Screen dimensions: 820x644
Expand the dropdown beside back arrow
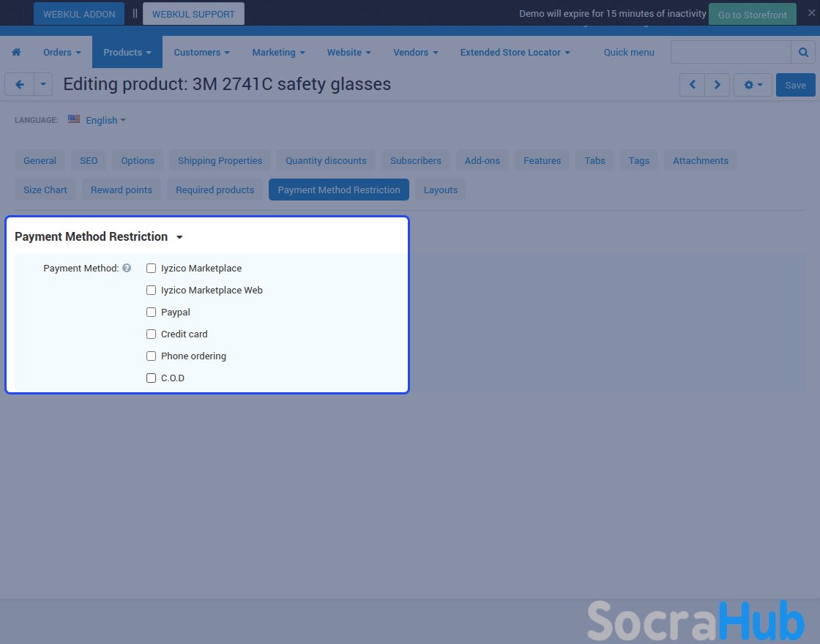(43, 85)
